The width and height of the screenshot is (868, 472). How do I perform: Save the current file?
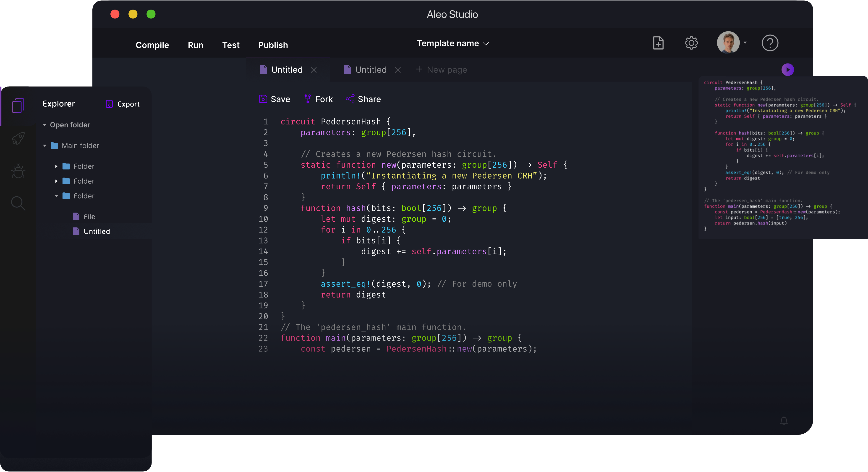pos(275,99)
